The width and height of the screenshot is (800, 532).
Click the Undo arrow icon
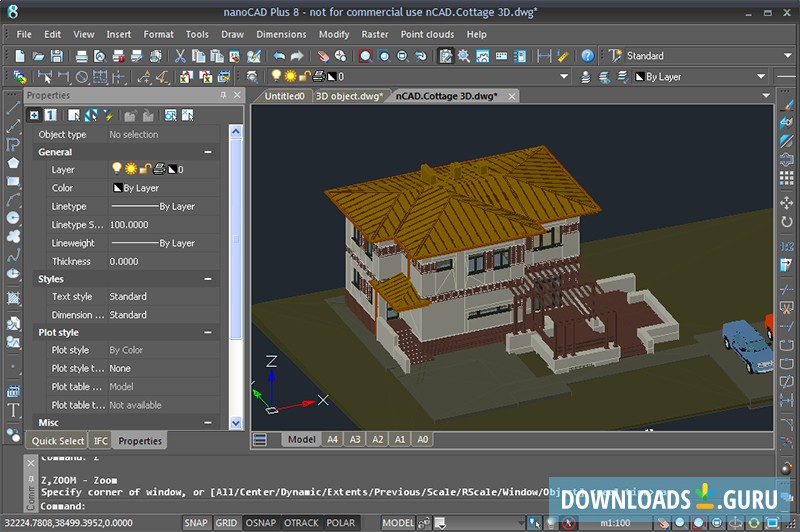pyautogui.click(x=279, y=56)
